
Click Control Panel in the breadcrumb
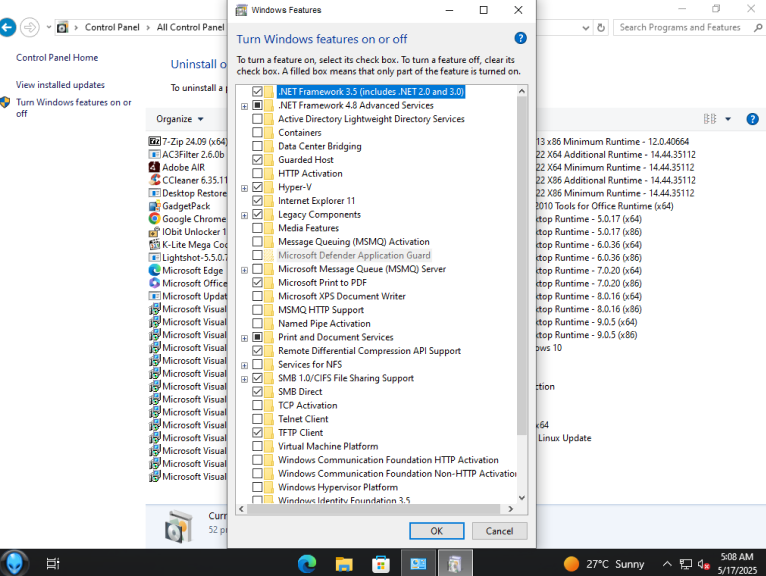pos(112,27)
